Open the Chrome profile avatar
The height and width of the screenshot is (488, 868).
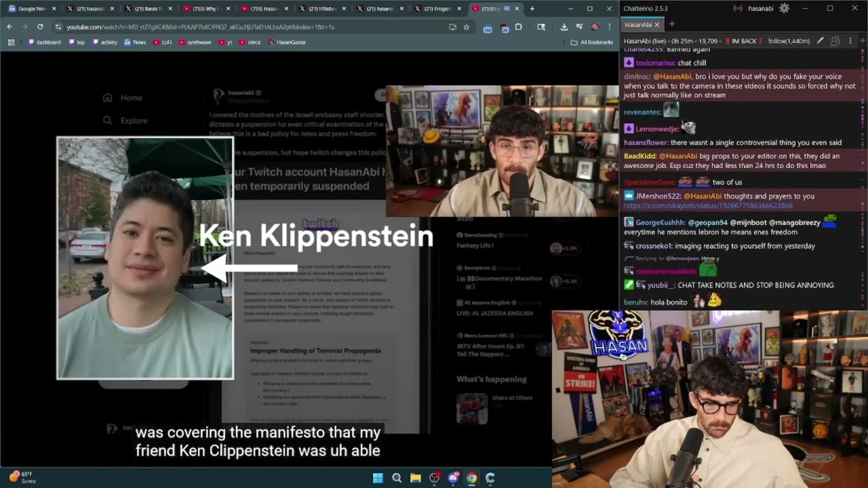[595, 26]
